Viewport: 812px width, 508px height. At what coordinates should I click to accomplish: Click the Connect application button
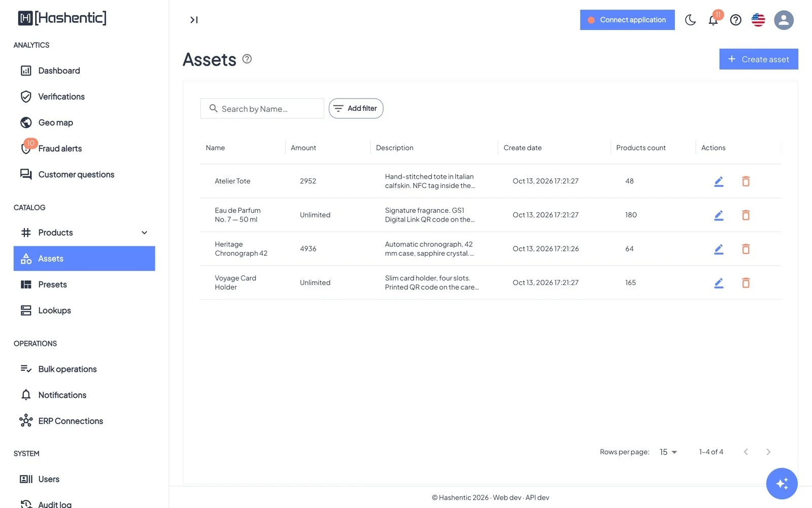(x=627, y=20)
